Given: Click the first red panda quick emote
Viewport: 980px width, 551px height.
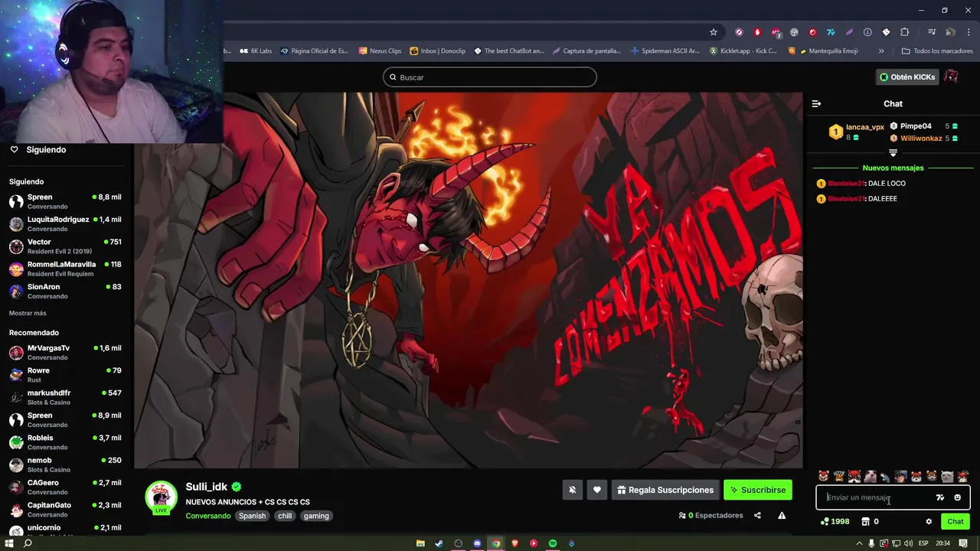Looking at the screenshot, I should [824, 477].
